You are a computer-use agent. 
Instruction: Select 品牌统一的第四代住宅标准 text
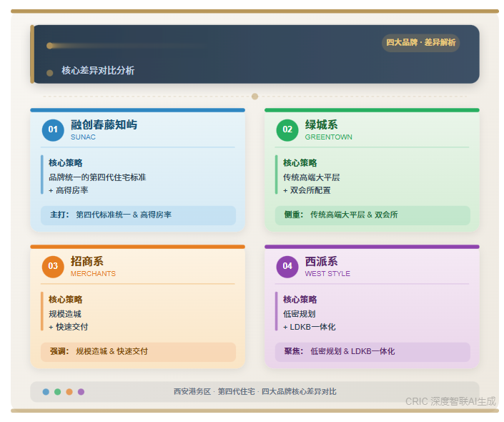[97, 177]
